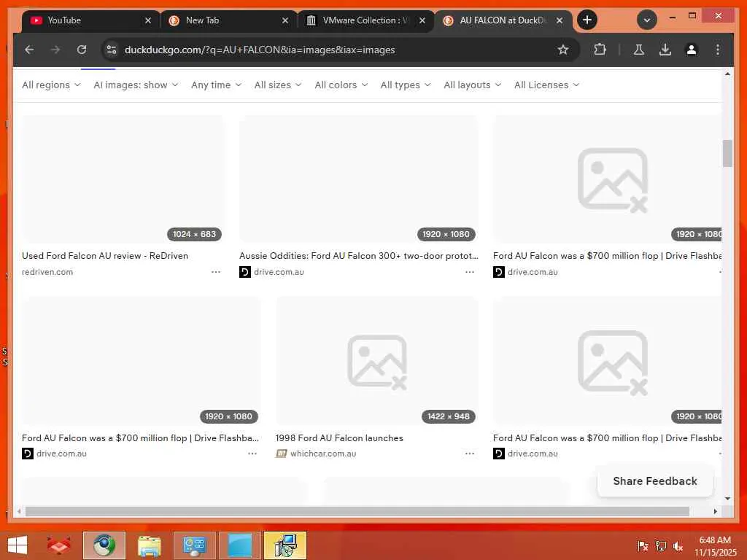Open the Control Panel taskbar icon
This screenshot has width=747, height=560.
194,545
